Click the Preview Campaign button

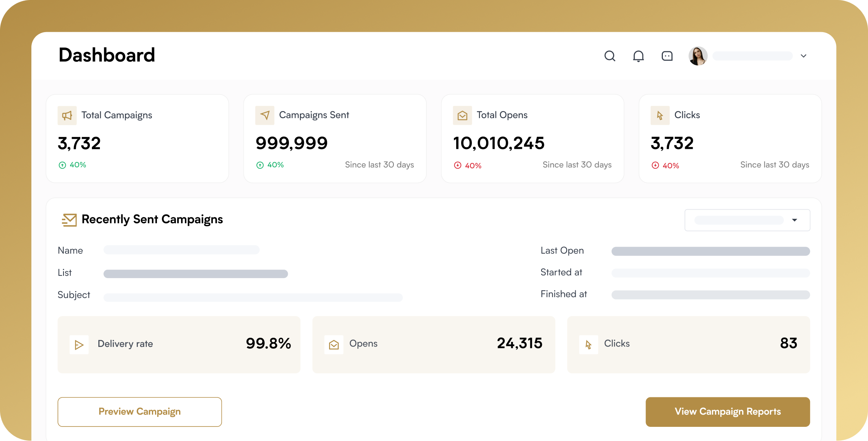click(140, 412)
